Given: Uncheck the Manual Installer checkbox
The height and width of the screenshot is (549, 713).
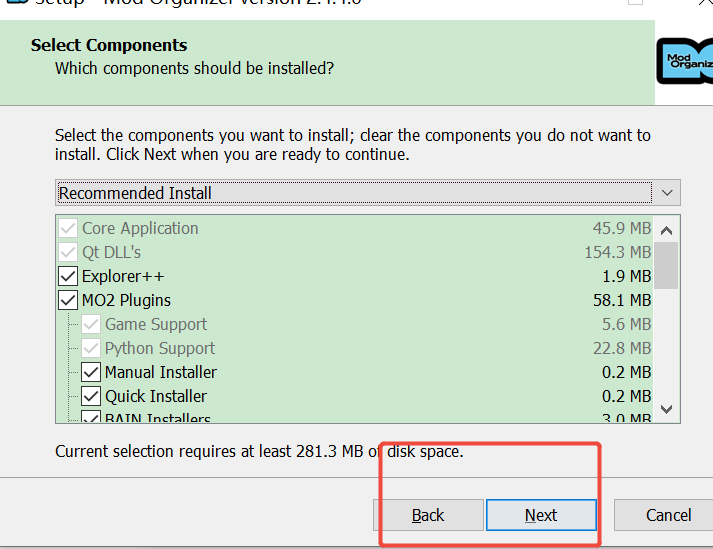Looking at the screenshot, I should 91,372.
